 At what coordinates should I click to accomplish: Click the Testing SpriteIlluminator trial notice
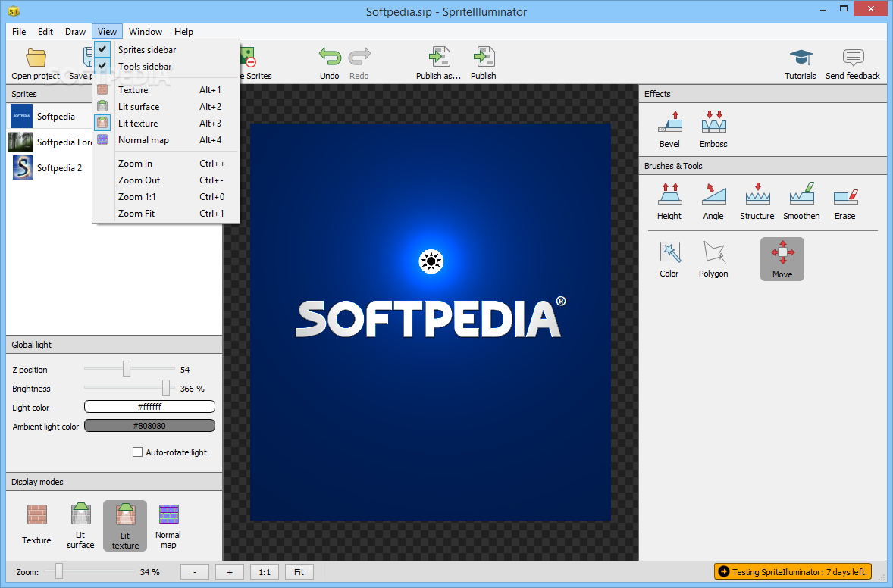tap(793, 571)
